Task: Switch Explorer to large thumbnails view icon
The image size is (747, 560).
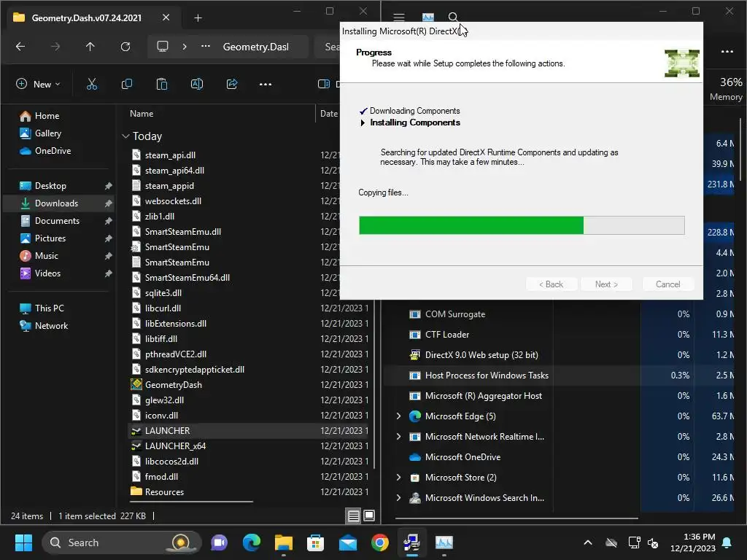Action: tap(369, 516)
